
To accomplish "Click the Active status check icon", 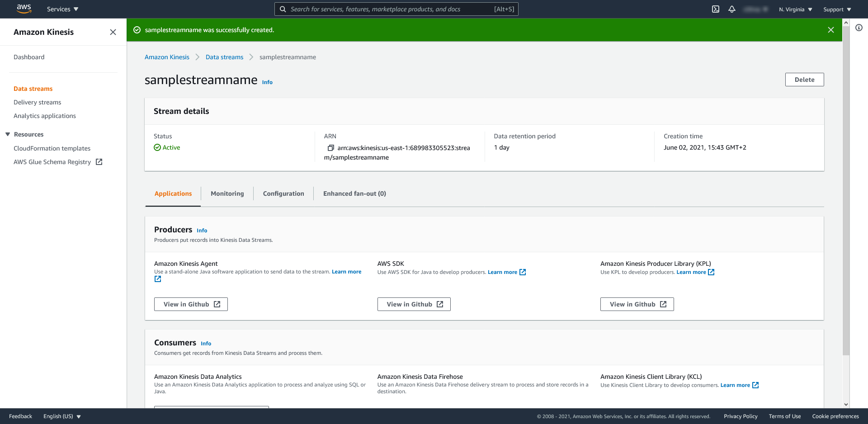I will click(157, 147).
